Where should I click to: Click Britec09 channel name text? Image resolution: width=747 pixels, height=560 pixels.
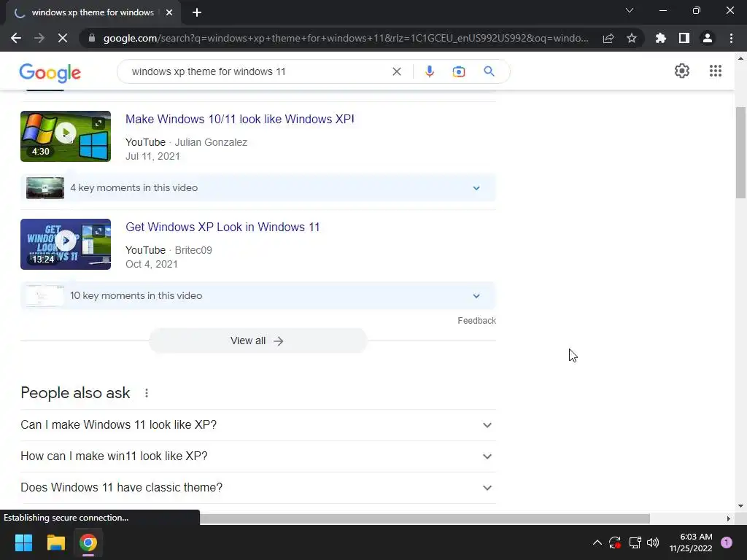coord(193,251)
